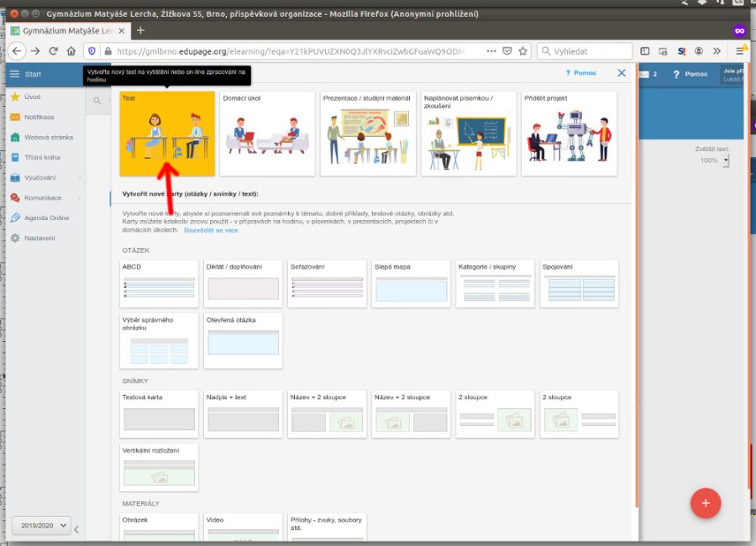Screen dimensions: 756x546
Task: Expand the Vyučování sidebar submenu
Action: (x=79, y=177)
